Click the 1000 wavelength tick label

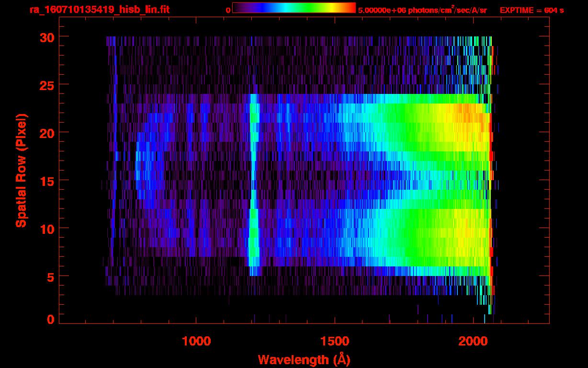click(x=196, y=341)
